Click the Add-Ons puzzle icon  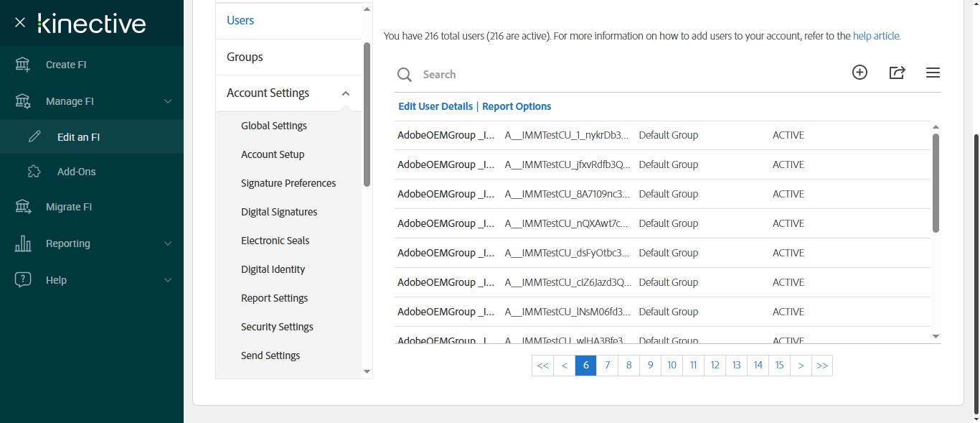pos(34,172)
